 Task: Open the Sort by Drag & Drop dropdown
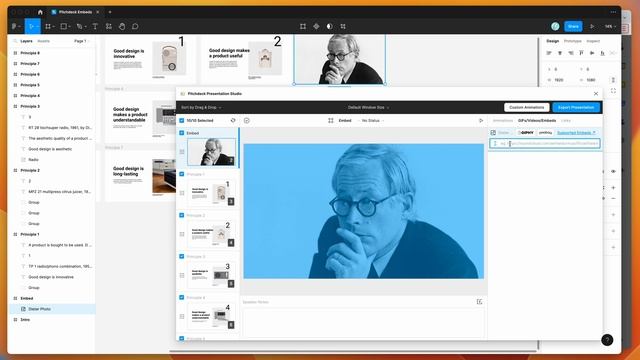[201, 107]
